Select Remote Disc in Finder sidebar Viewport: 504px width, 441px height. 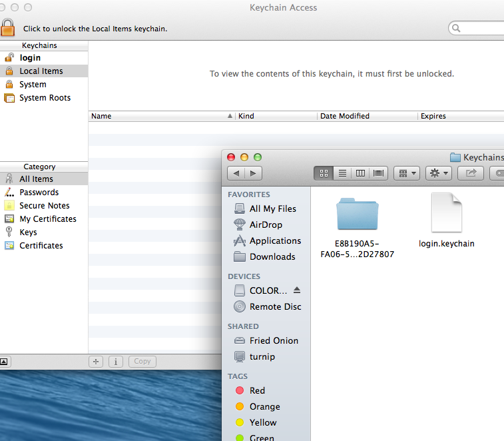pyautogui.click(x=266, y=306)
